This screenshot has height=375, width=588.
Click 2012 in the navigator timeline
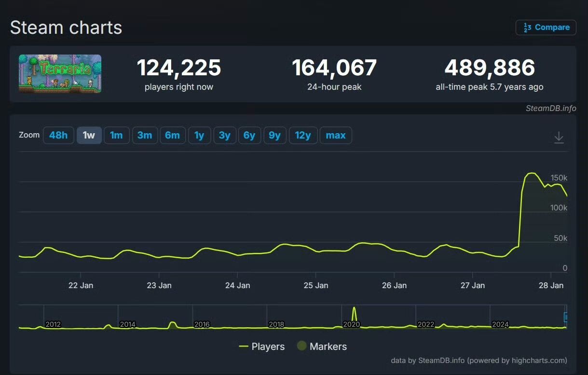53,324
